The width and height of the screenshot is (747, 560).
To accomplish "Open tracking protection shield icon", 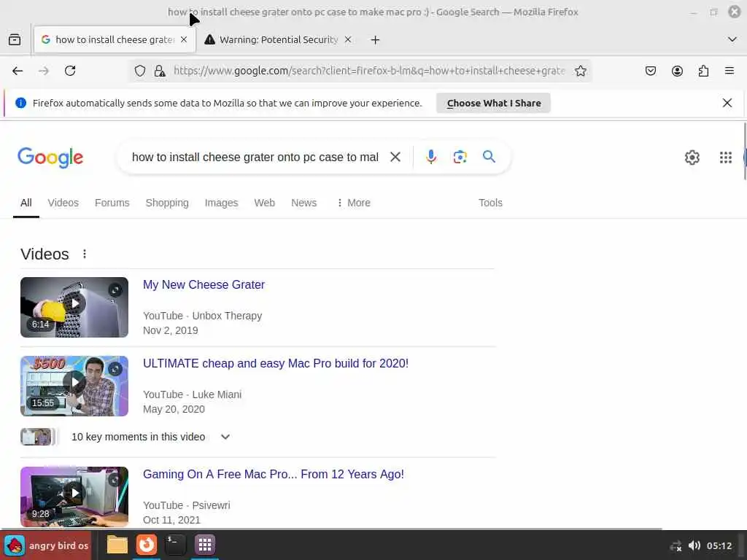I will point(139,71).
